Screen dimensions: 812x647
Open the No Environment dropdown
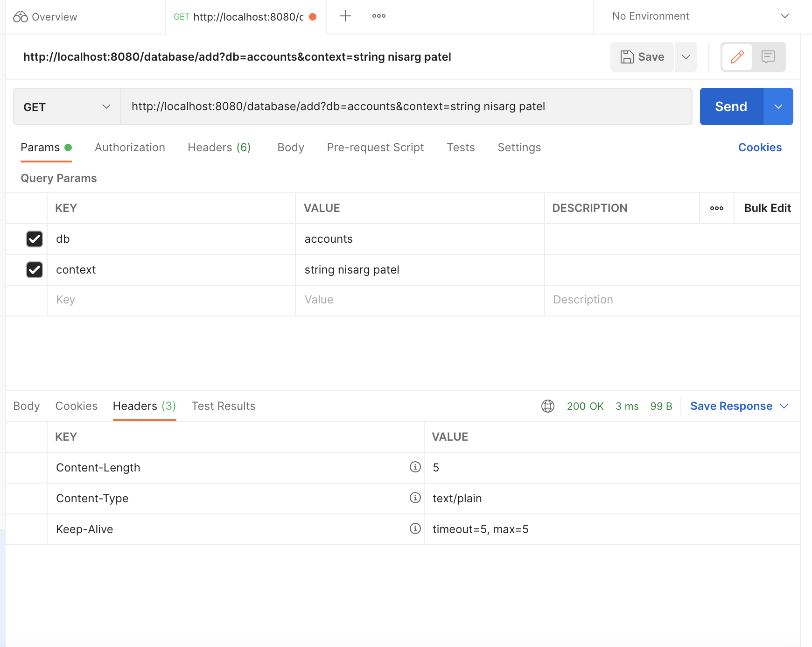(x=695, y=16)
